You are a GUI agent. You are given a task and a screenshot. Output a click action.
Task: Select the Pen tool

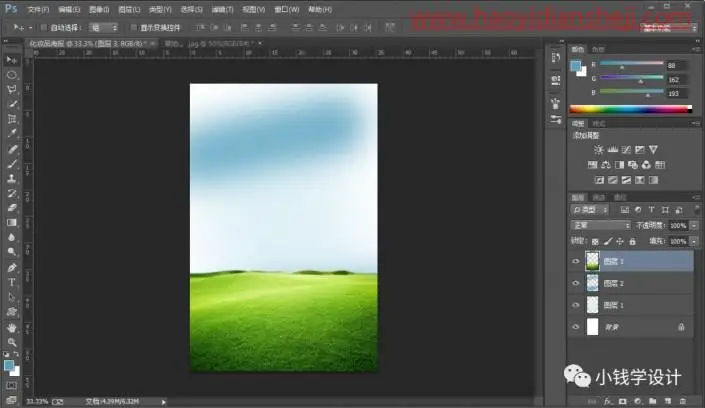pyautogui.click(x=12, y=267)
